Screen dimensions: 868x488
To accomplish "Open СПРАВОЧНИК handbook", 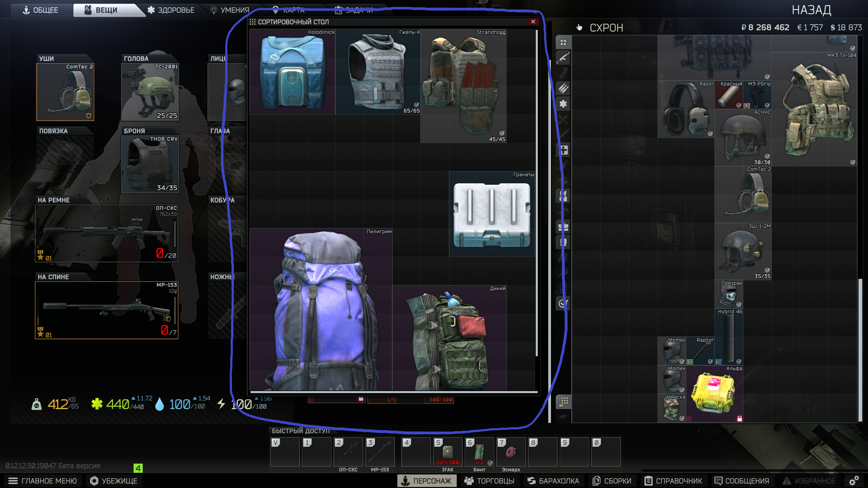I will click(673, 481).
